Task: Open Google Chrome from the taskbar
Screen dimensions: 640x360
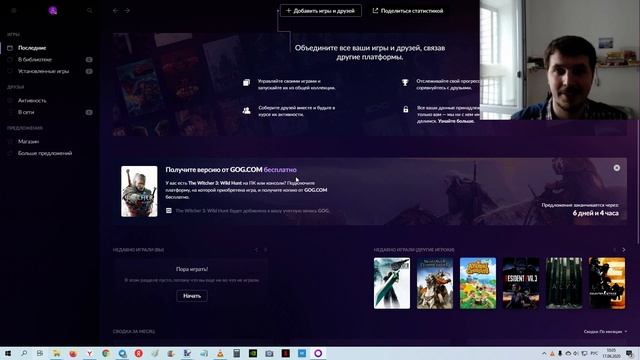Action: 106,353
